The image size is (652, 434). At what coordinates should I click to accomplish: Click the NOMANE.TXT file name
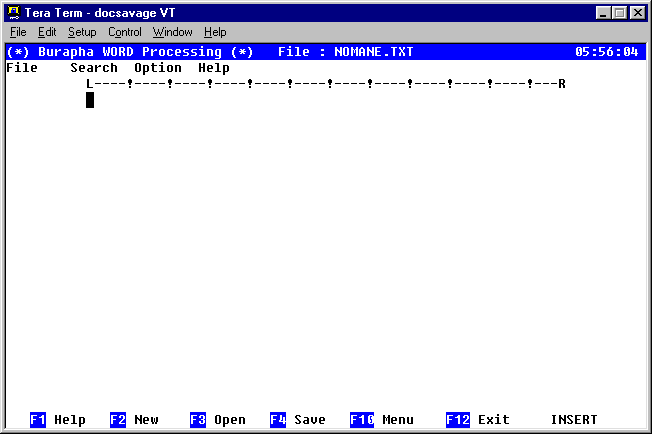click(374, 52)
